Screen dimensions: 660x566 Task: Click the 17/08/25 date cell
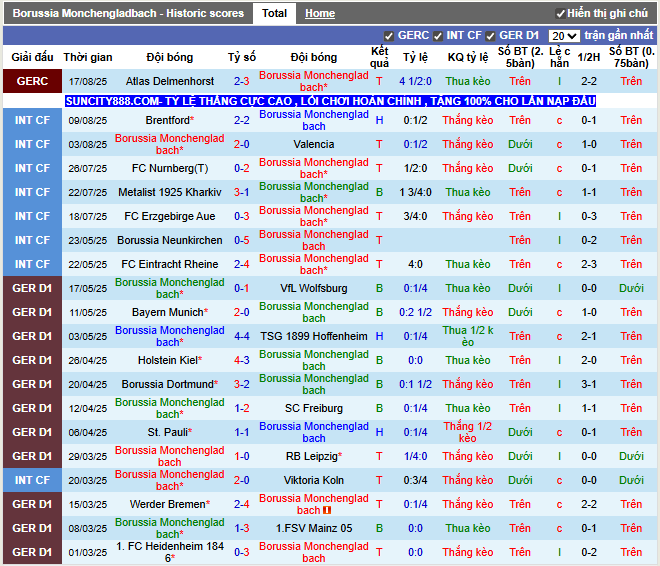[x=88, y=82]
